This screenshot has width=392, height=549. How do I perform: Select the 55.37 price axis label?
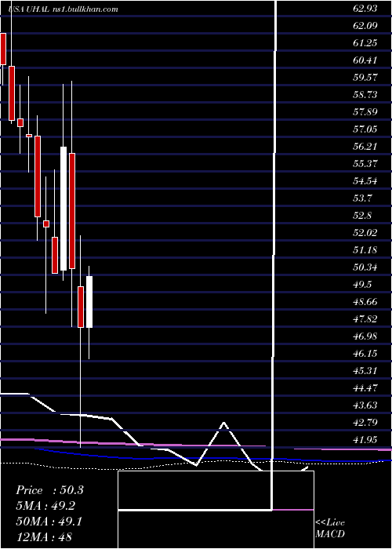pyautogui.click(x=365, y=164)
